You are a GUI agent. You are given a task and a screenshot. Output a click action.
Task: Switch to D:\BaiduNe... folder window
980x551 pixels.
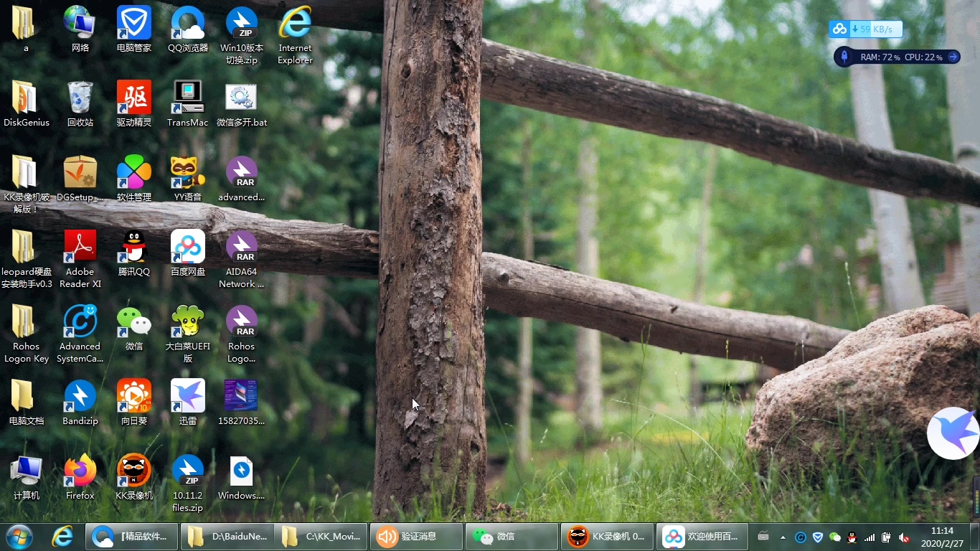[226, 536]
